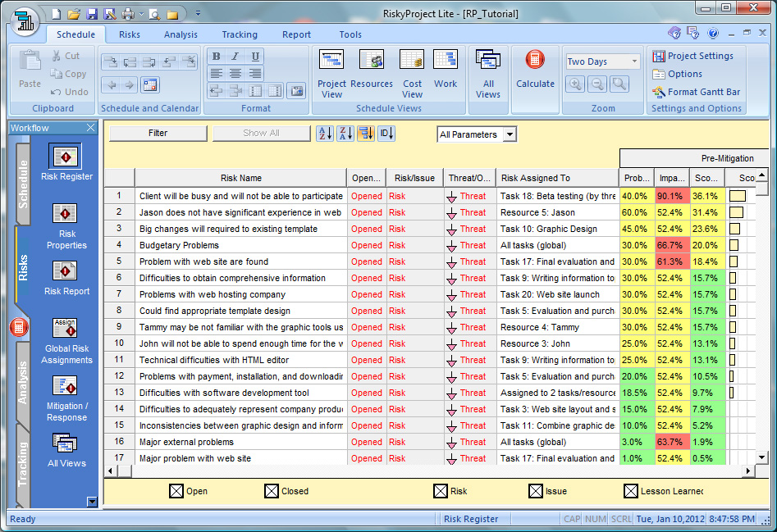Open Mitigation / Response view

point(65,386)
